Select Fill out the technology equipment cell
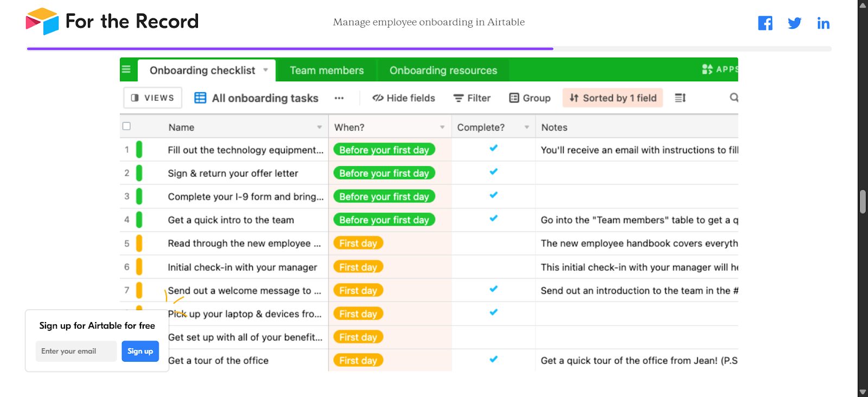Viewport: 868px width, 397px height. [245, 150]
